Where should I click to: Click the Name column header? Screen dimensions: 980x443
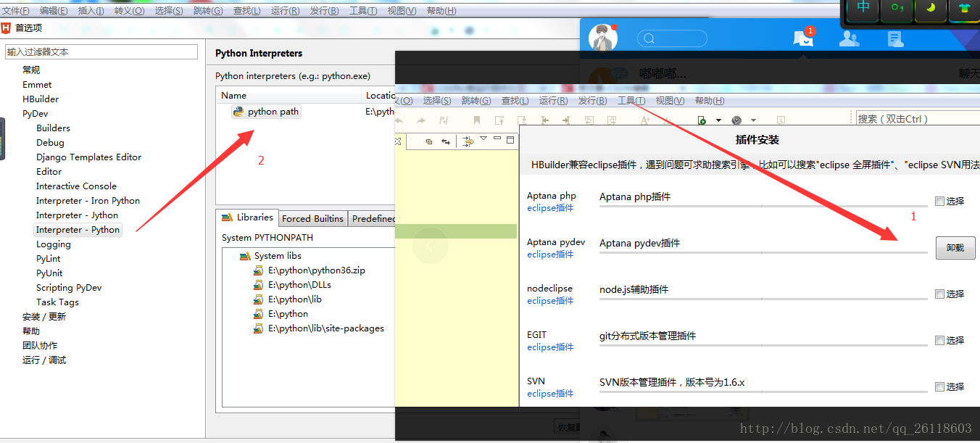click(289, 96)
